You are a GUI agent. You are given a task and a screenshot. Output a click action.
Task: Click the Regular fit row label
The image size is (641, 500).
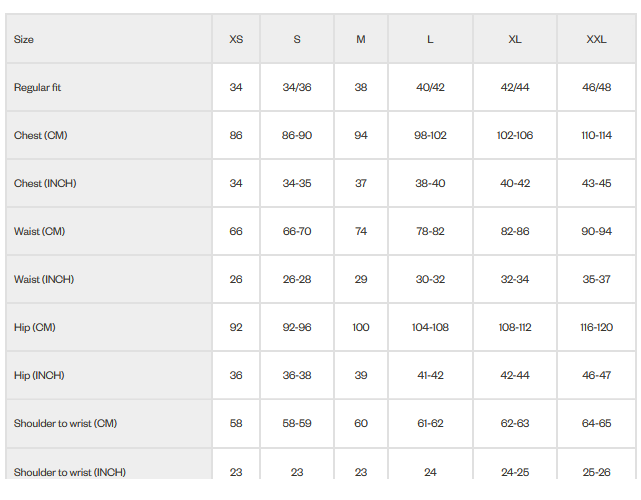click(37, 87)
